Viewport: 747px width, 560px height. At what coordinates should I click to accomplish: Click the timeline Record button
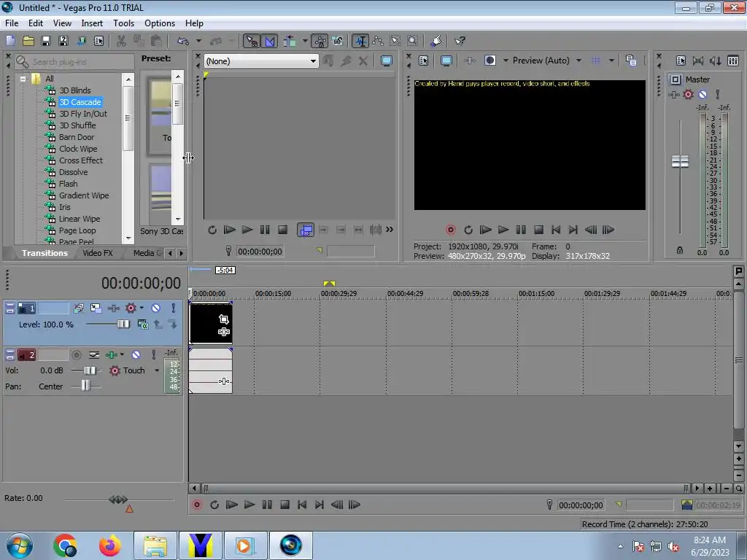[196, 505]
